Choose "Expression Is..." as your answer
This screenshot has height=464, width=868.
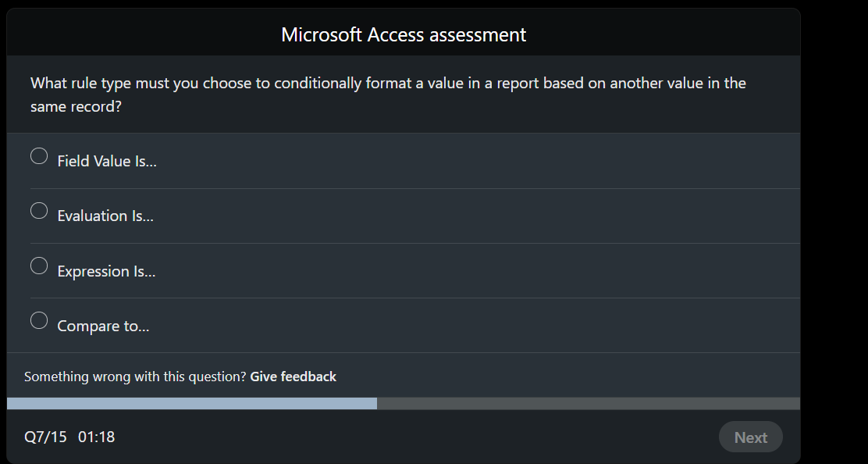click(107, 271)
